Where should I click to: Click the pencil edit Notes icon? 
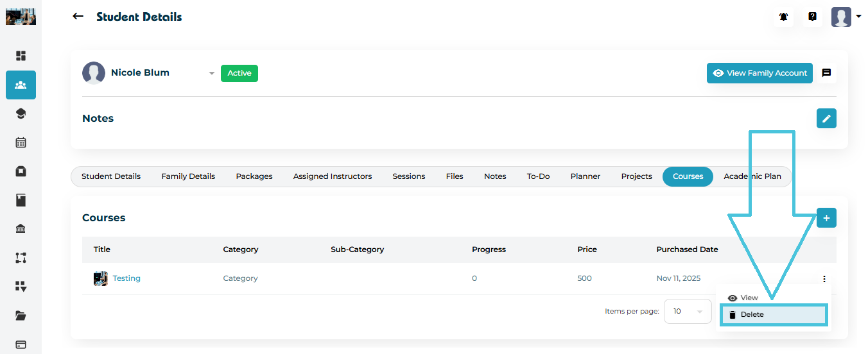click(x=826, y=119)
